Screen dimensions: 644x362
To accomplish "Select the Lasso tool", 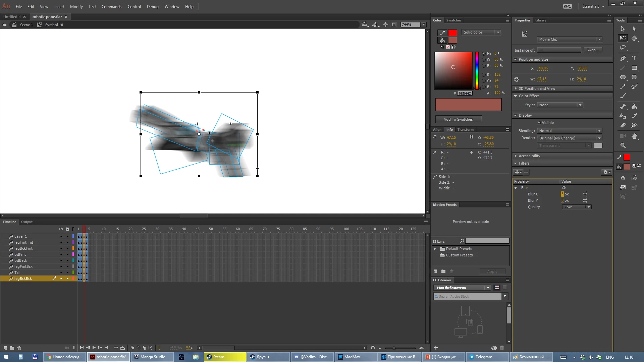I will 623,48.
